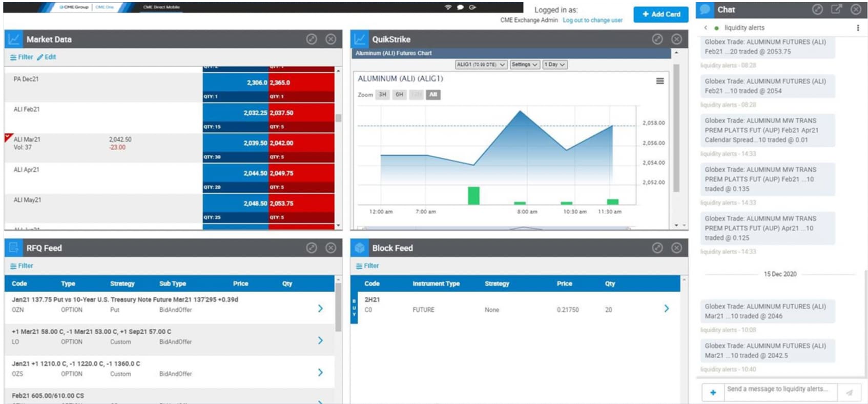Expand the Block Feed card
868x404 pixels.
657,248
